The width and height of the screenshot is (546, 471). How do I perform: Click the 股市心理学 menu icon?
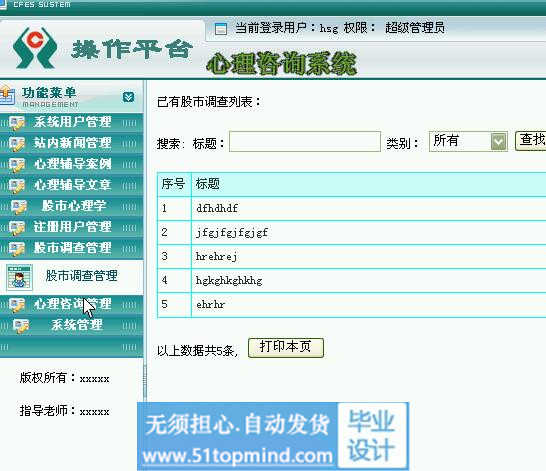[x=19, y=207]
